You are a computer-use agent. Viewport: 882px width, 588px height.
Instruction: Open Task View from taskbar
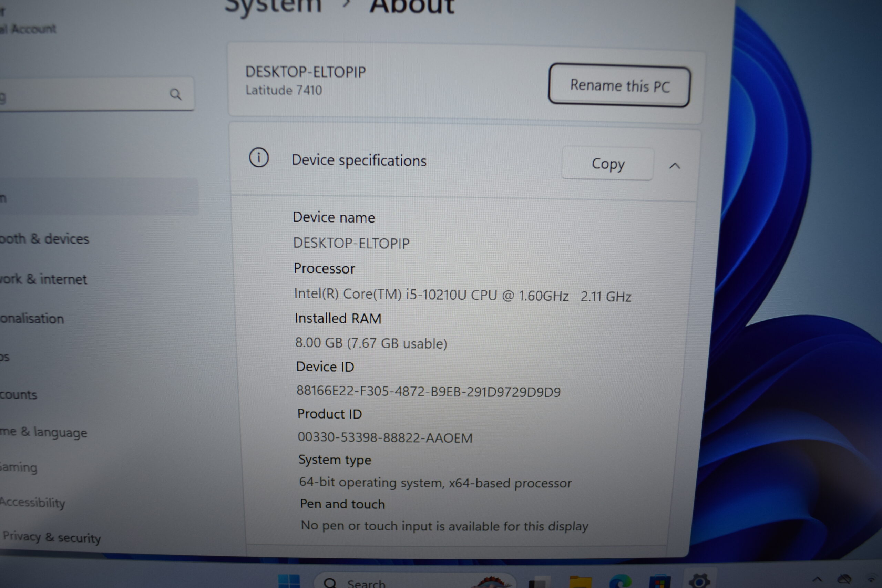(539, 582)
